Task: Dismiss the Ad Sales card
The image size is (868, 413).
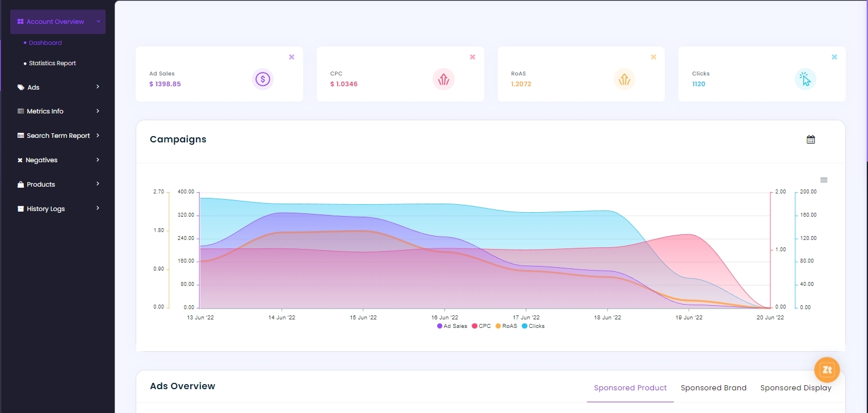Action: pyautogui.click(x=291, y=57)
